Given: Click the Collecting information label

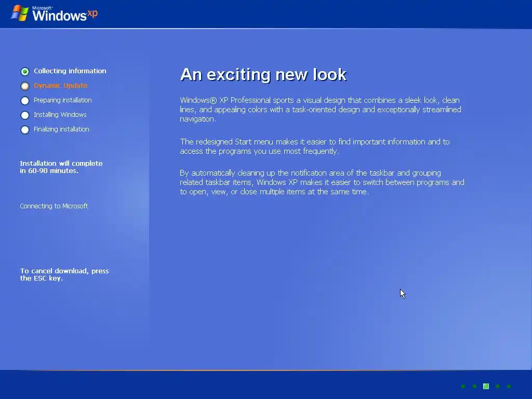Looking at the screenshot, I should 70,71.
